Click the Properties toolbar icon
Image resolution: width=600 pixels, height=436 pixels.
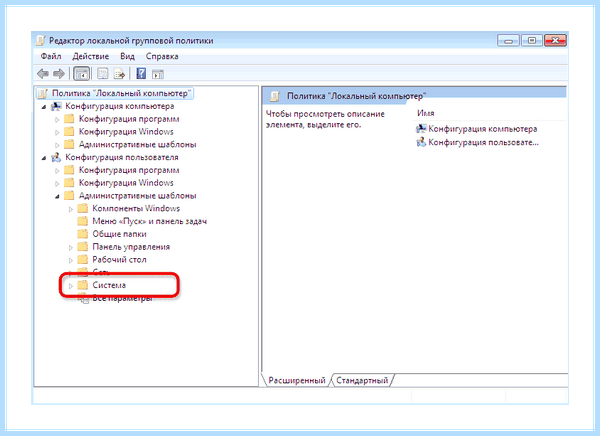point(103,73)
